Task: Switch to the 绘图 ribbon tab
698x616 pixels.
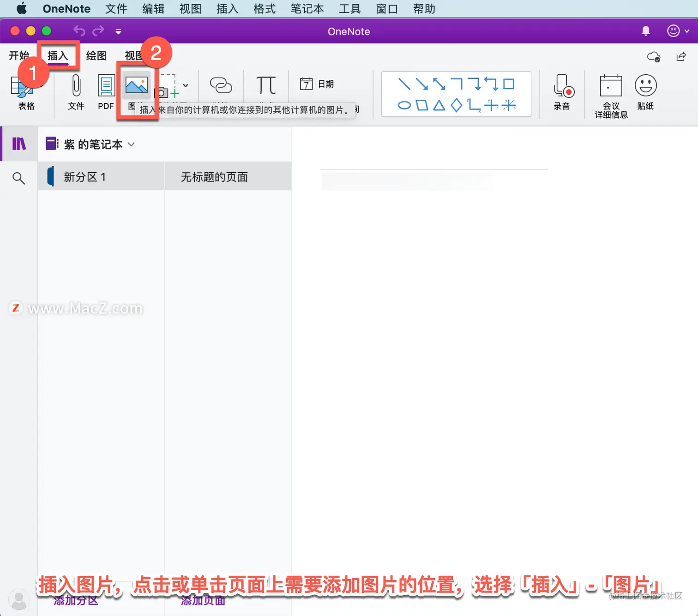Action: click(96, 55)
